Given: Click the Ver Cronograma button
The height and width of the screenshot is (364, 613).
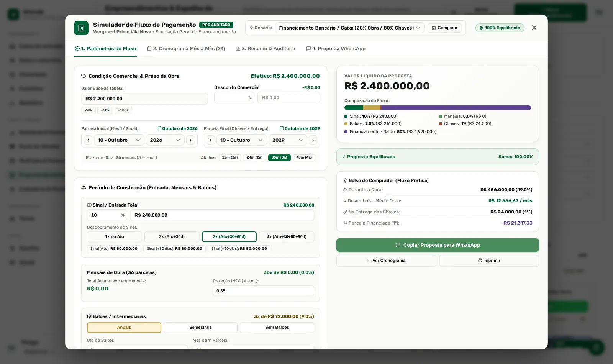Looking at the screenshot, I should [x=386, y=261].
